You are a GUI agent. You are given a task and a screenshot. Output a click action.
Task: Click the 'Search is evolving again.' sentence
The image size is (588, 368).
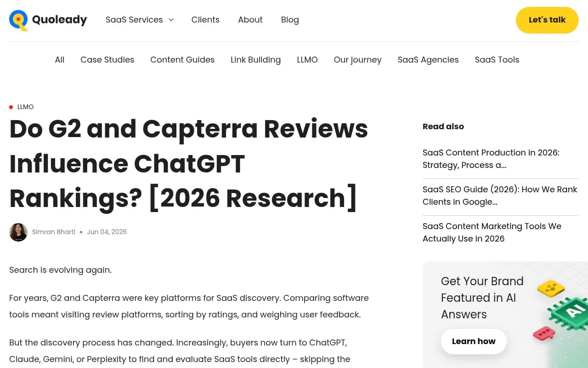tap(60, 270)
